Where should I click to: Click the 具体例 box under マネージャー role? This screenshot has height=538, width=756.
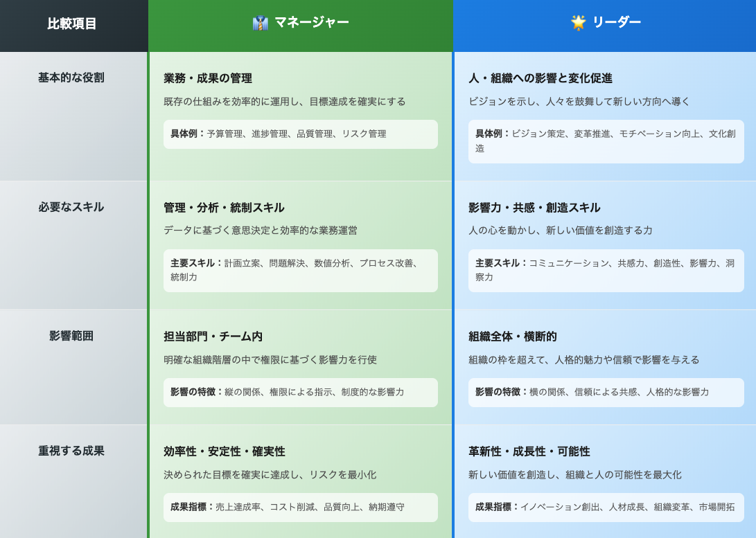click(x=299, y=134)
